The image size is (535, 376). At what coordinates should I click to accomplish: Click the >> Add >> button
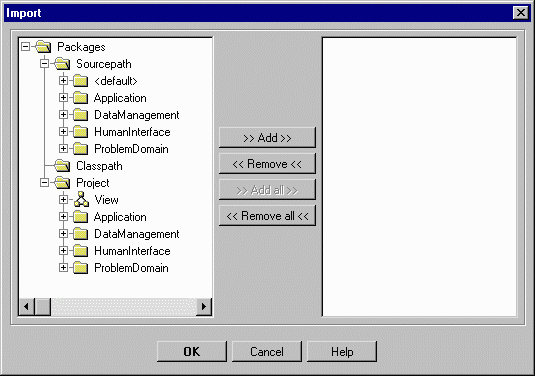tap(267, 138)
